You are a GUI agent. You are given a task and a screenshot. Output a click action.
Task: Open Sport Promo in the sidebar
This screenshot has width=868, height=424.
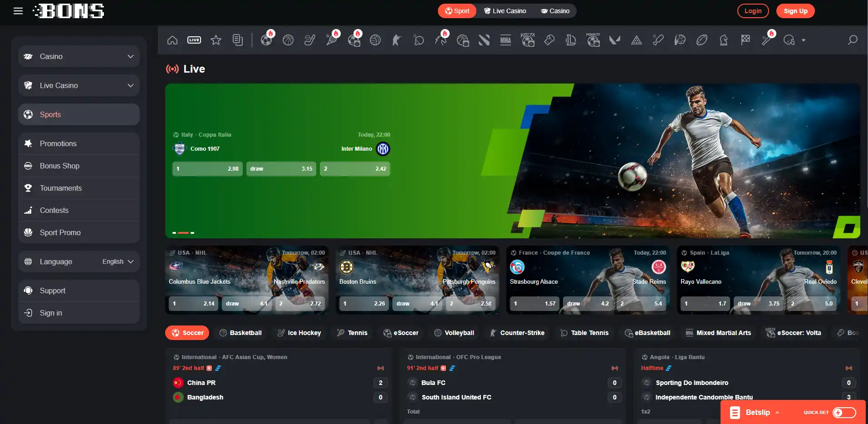[x=79, y=232]
